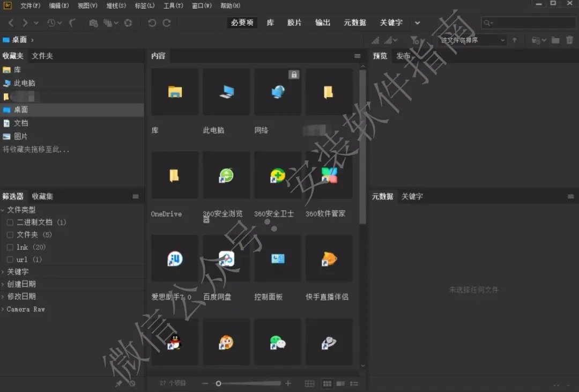
Task: Open recent files clock icon
Action: pos(51,23)
